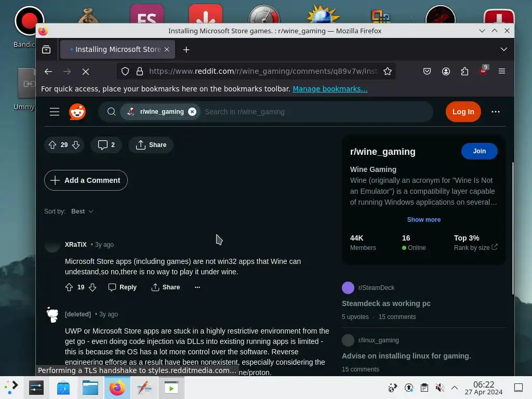Open r/SteamDeck community link

coord(376,288)
